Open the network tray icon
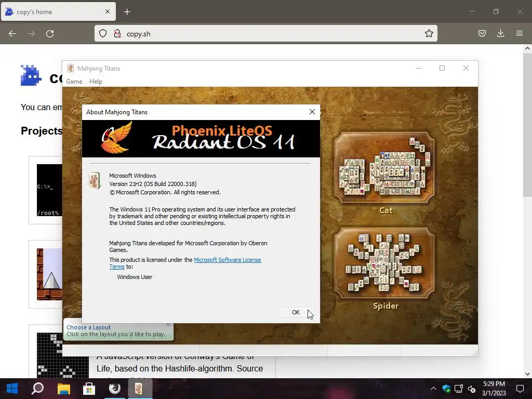This screenshot has width=532, height=399. click(x=459, y=389)
